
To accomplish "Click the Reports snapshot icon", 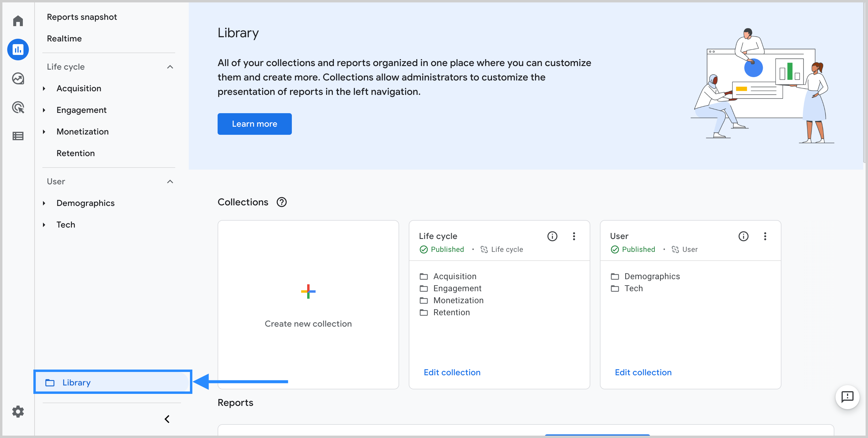I will pyautogui.click(x=82, y=17).
